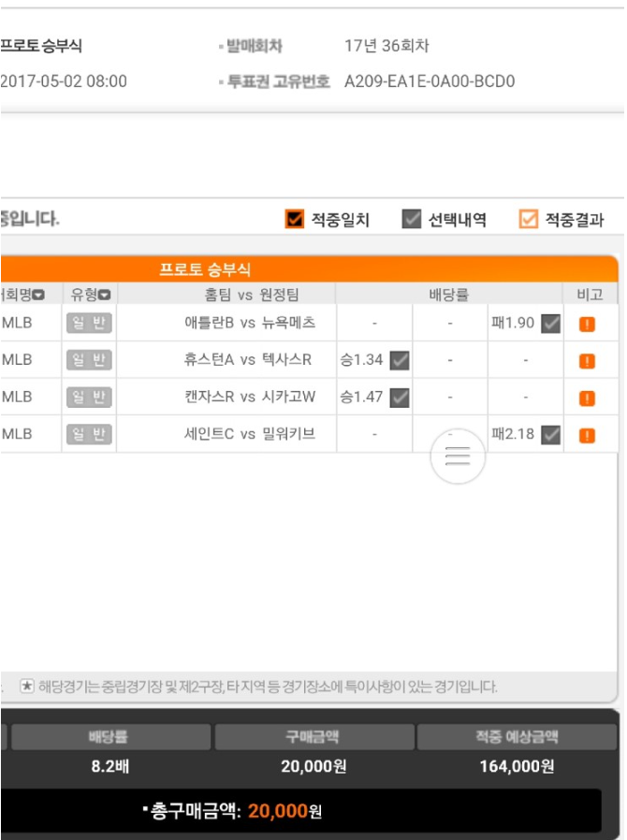
Task: Select the 프로토 승부식 orange table header
Action: tap(309, 268)
